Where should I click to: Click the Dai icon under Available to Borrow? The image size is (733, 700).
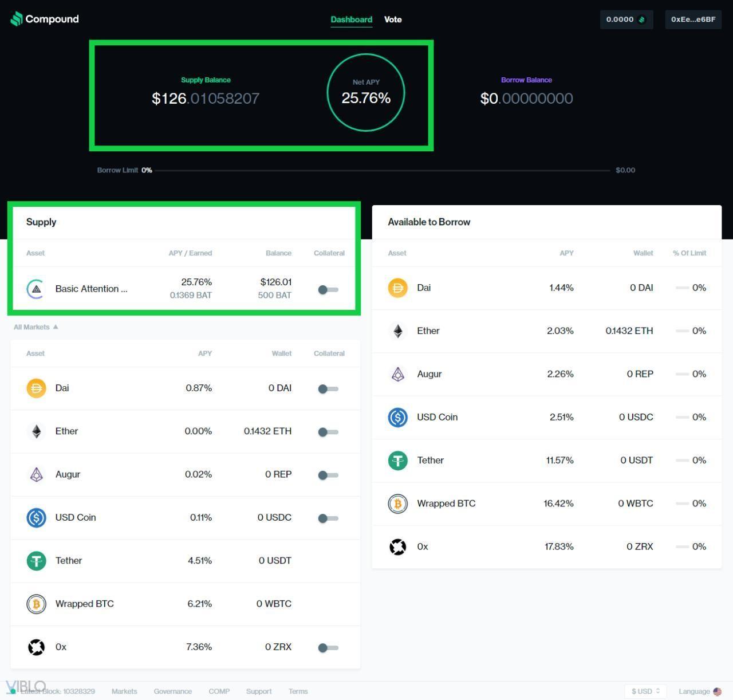point(397,288)
